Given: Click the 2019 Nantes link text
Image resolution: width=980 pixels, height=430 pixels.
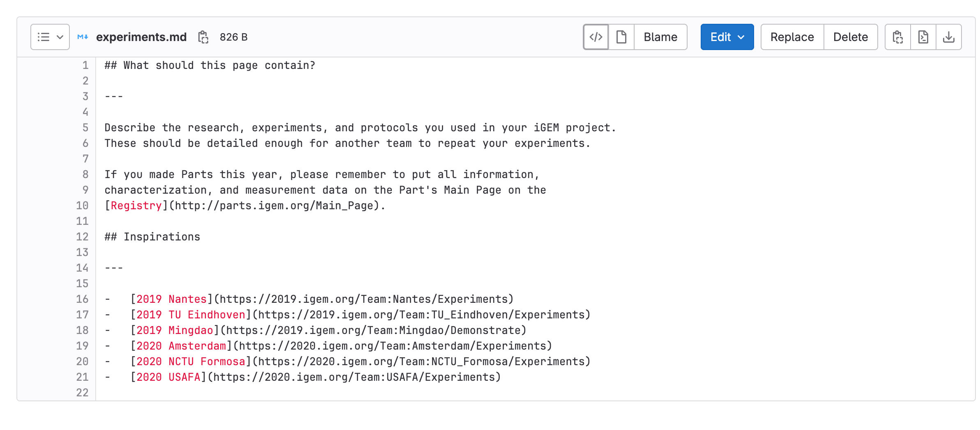Looking at the screenshot, I should click(x=171, y=299).
